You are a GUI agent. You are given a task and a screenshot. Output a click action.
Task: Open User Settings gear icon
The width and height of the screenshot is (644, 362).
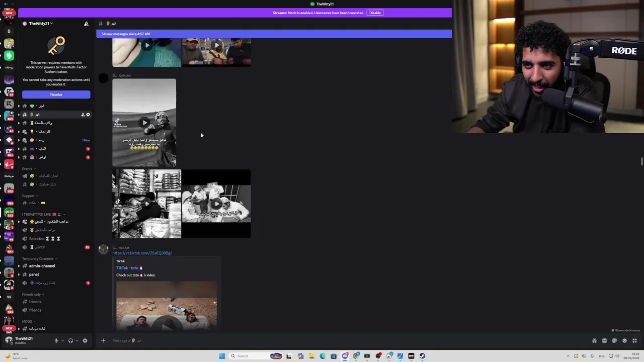point(85,340)
